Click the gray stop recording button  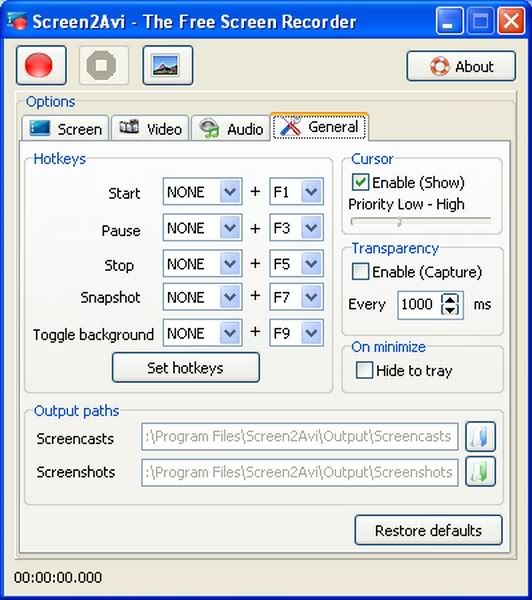click(x=104, y=65)
